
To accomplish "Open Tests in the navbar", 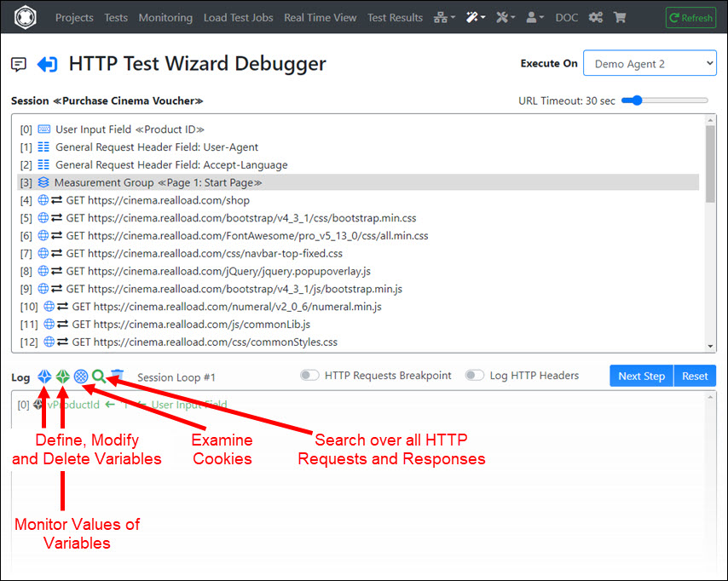I will click(116, 18).
